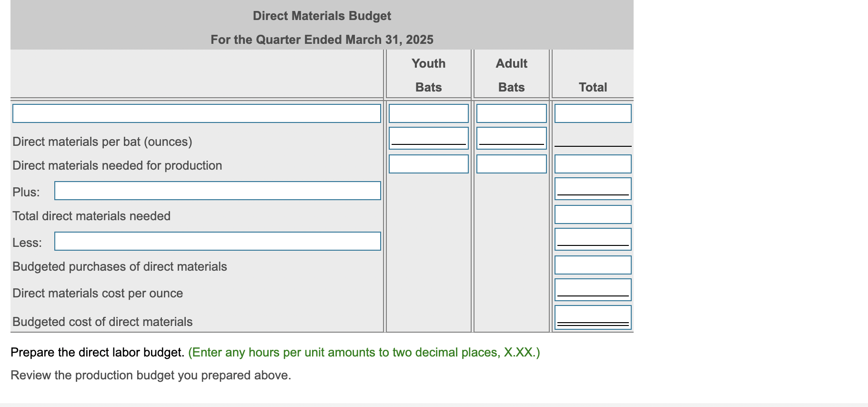This screenshot has width=868, height=407.
Task: Click the "Direct materials per bat (ounces)" label
Action: click(x=102, y=142)
